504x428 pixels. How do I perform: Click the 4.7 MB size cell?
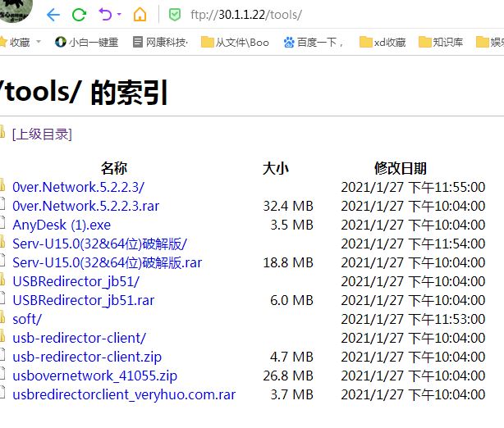[291, 357]
